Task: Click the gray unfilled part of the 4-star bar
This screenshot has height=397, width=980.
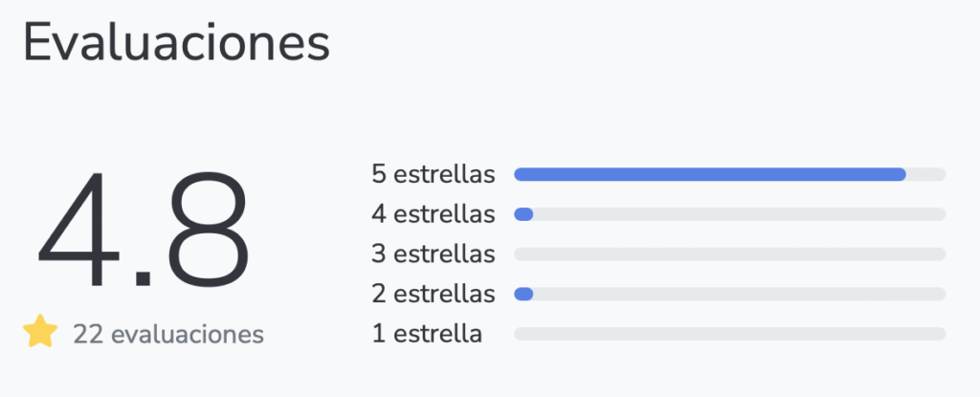Action: [x=739, y=214]
